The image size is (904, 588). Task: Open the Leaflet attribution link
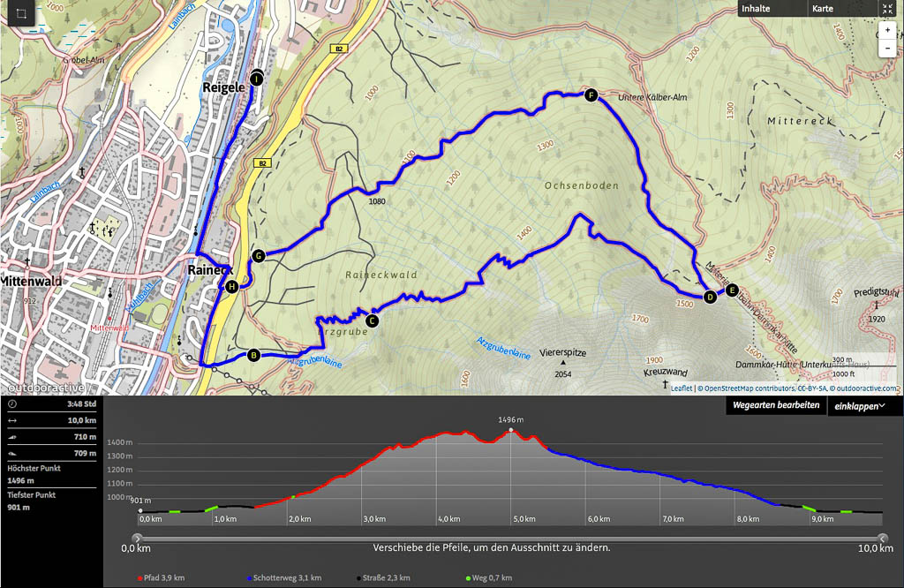681,388
